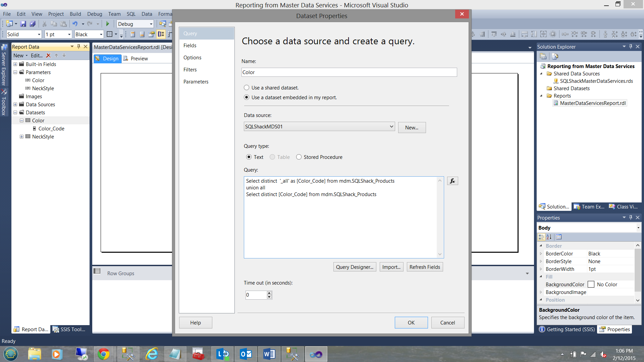644x362 pixels.
Task: Expand the NeckStyle dataset node
Action: click(x=21, y=137)
